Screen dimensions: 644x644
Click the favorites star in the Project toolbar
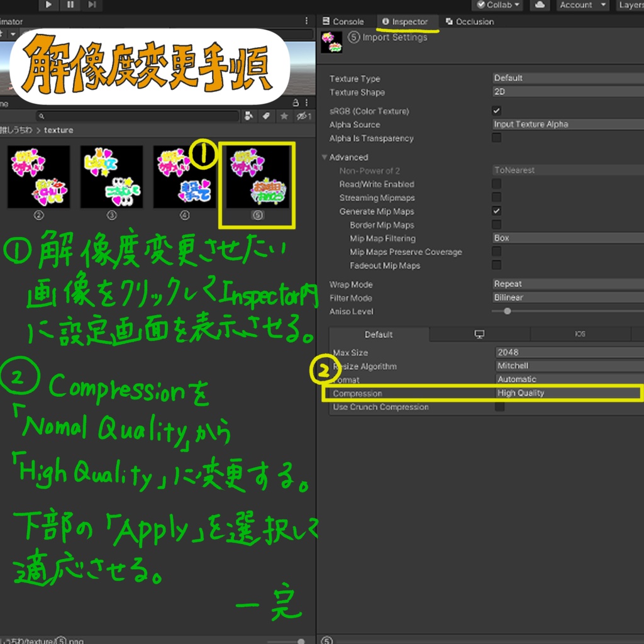pyautogui.click(x=284, y=116)
